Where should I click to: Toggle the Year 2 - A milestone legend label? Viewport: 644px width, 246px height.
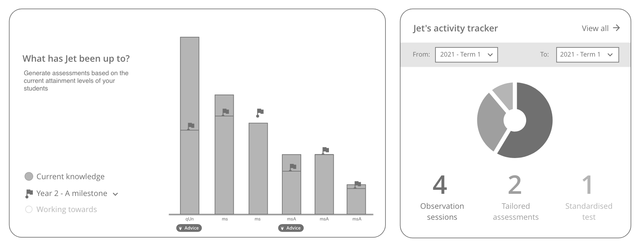click(x=72, y=193)
